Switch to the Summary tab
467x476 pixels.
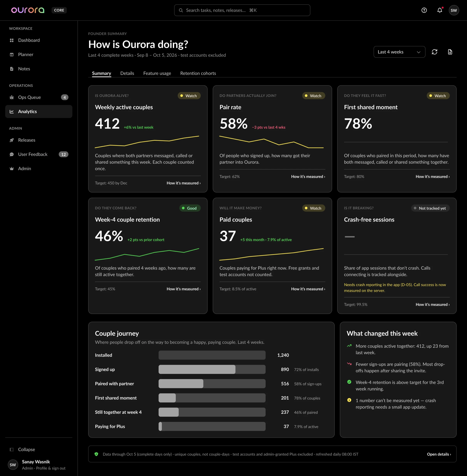coord(102,73)
